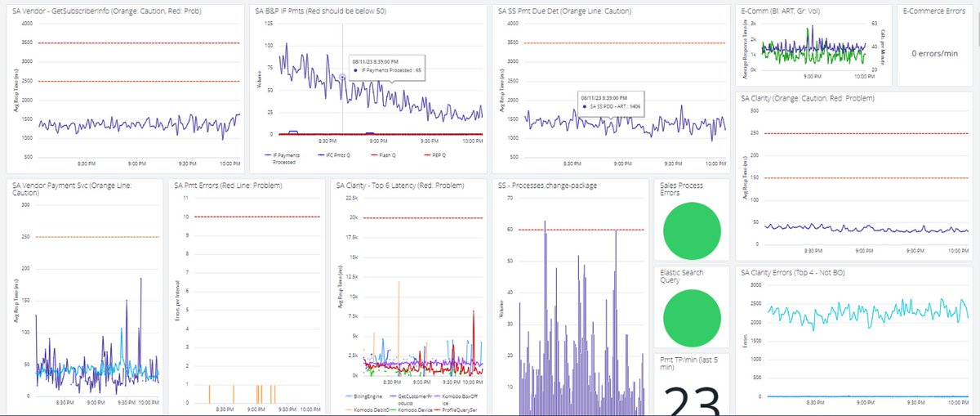
Task: Click the Elastic Search Query green status circle
Action: [x=692, y=317]
